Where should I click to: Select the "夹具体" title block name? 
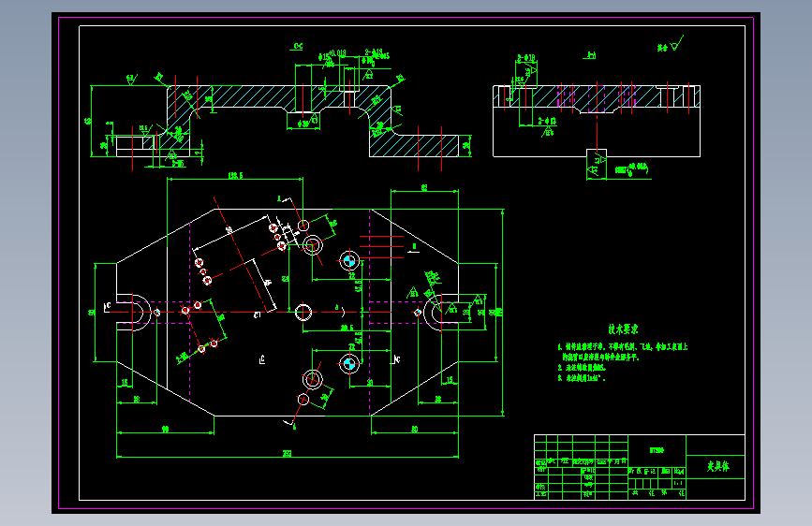pos(718,466)
